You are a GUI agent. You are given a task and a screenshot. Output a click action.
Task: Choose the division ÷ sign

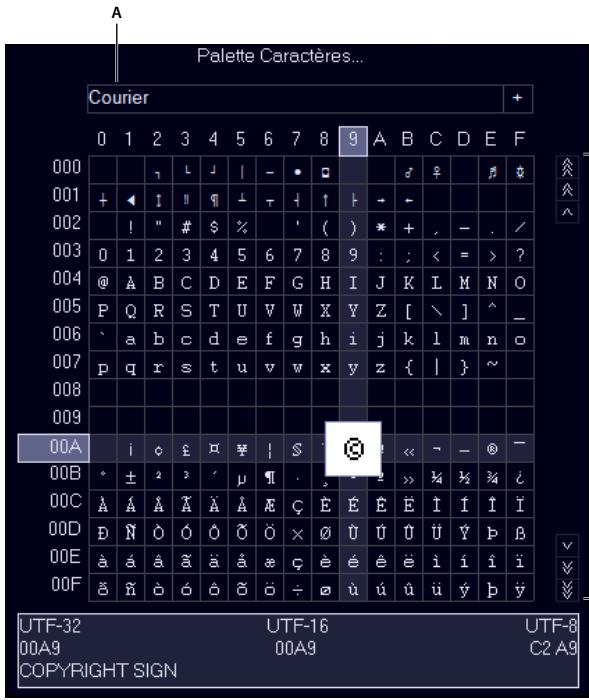pos(297,589)
